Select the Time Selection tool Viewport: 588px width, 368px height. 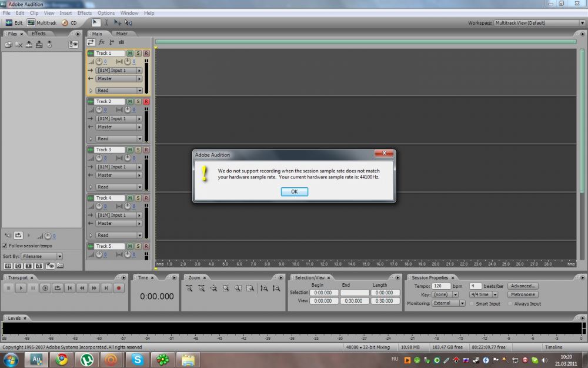[x=107, y=22]
